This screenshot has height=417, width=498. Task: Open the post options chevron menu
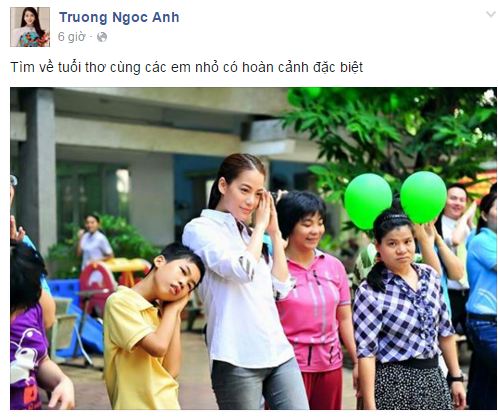tap(490, 14)
